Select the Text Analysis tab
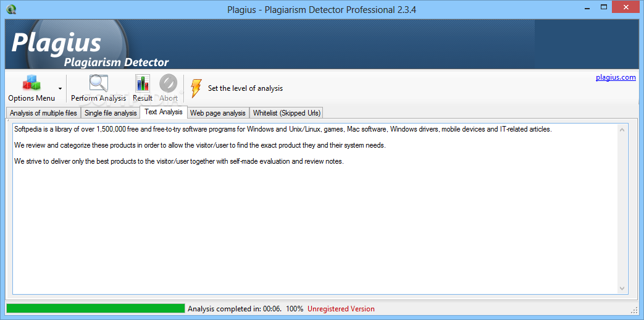 coord(164,112)
